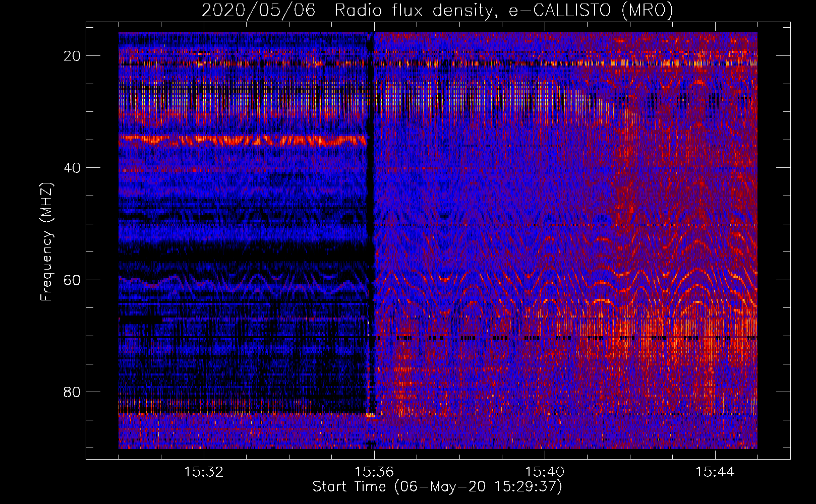The height and width of the screenshot is (504, 816).
Task: Click the '20' frequency tick label
Action: pyautogui.click(x=72, y=56)
